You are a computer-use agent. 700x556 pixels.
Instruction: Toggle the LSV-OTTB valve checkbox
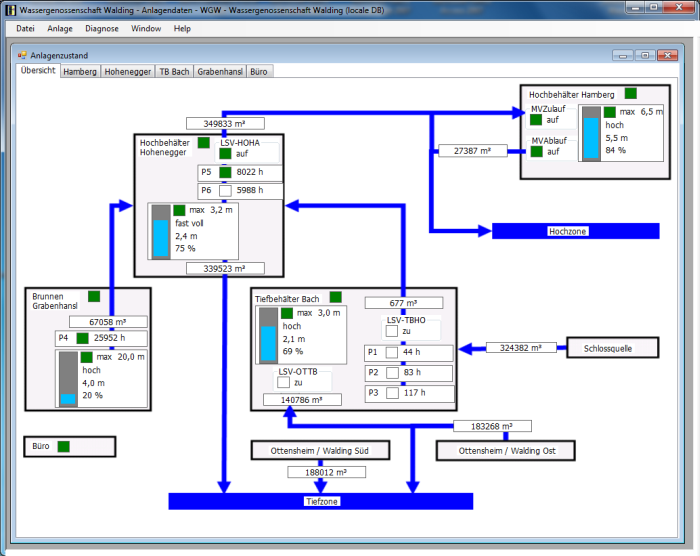[x=284, y=382]
